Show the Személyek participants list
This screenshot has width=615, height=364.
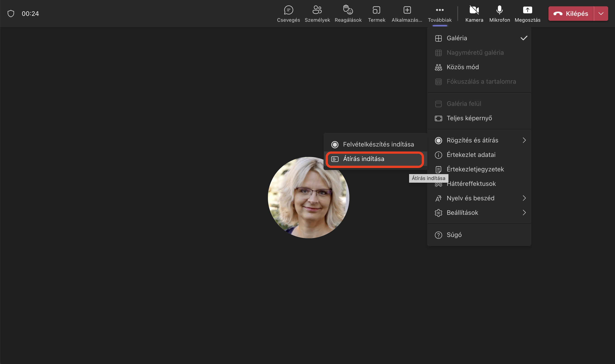[x=317, y=14]
